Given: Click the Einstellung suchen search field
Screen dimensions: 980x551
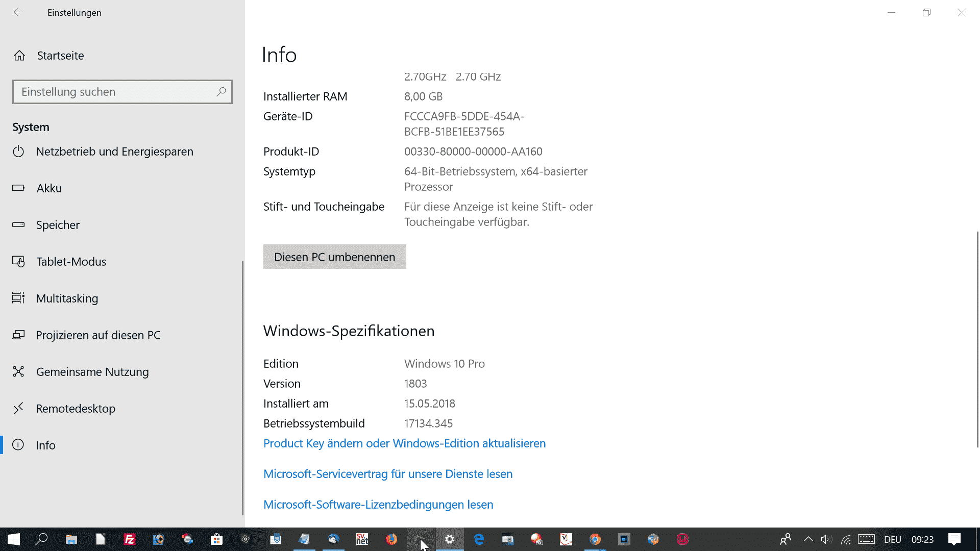Looking at the screenshot, I should pyautogui.click(x=122, y=92).
